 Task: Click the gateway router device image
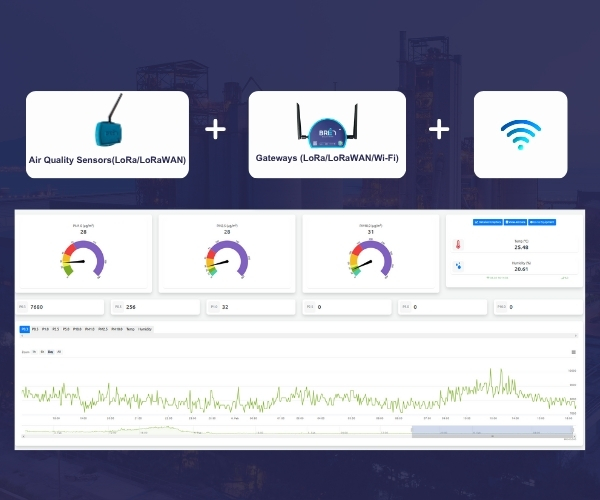pos(327,124)
